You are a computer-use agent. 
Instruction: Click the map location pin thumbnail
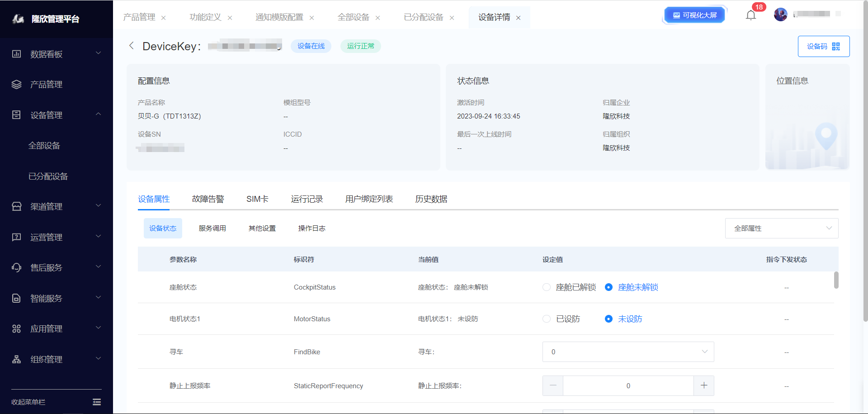826,136
